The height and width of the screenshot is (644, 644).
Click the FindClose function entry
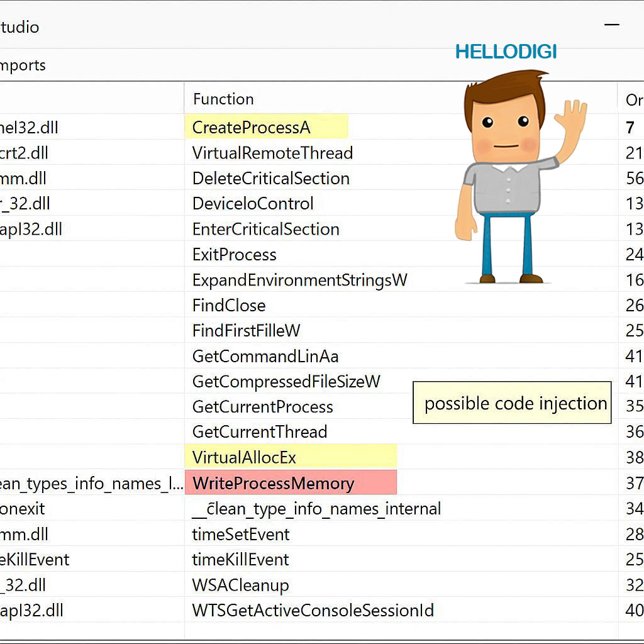(229, 305)
